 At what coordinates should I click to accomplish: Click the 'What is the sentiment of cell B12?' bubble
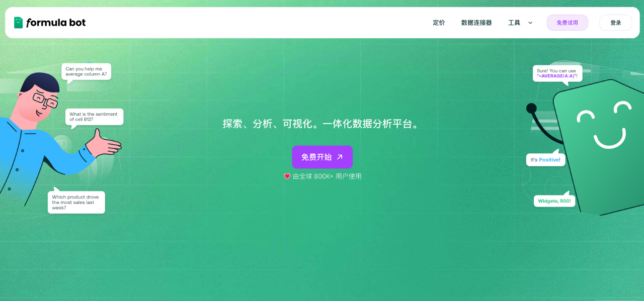tap(94, 117)
